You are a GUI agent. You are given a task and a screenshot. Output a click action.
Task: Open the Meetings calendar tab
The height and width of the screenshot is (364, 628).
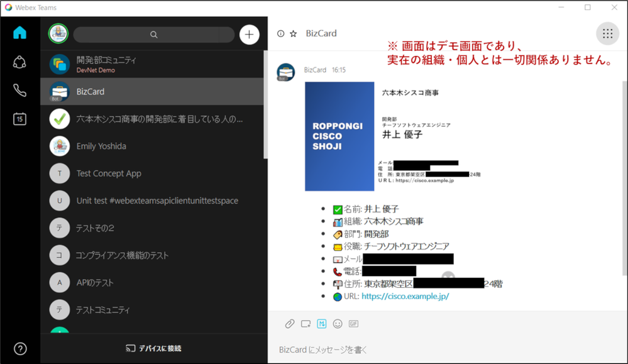pyautogui.click(x=19, y=119)
